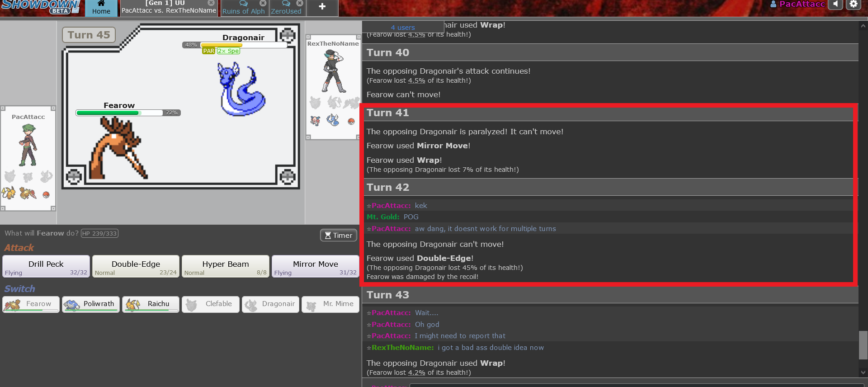Close the Gen 1 UU battle tab
This screenshot has height=387, width=868.
click(x=211, y=3)
